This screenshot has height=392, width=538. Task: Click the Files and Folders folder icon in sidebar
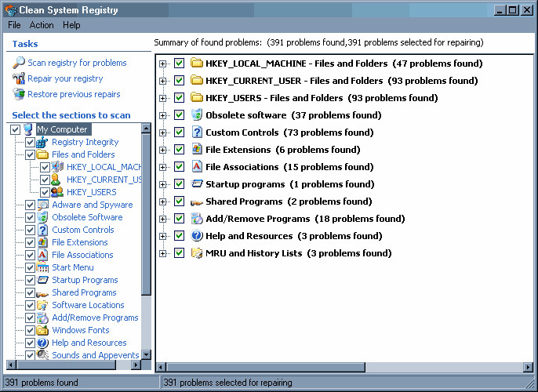pyautogui.click(x=42, y=154)
